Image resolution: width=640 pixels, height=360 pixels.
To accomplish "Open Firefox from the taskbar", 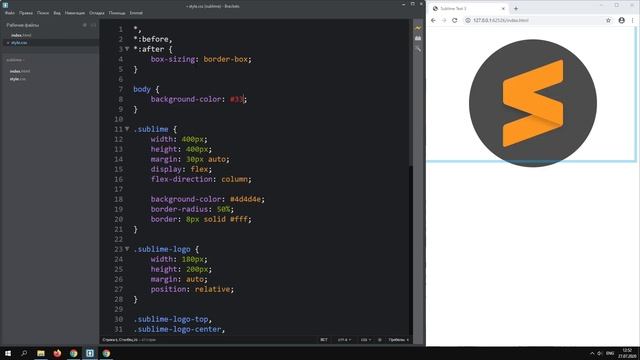I will click(57, 353).
